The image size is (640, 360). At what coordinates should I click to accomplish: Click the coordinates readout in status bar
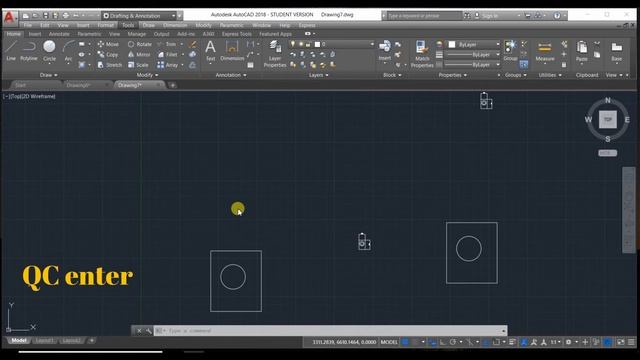tap(344, 342)
